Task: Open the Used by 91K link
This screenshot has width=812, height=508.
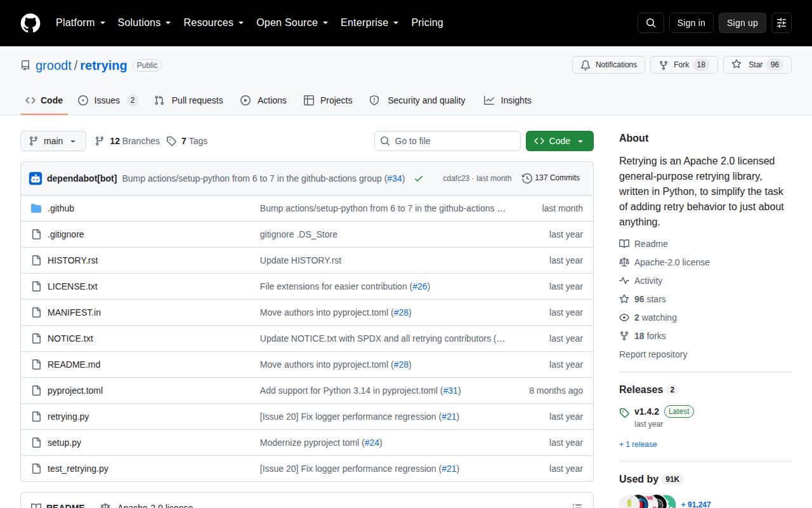Action: point(651,479)
